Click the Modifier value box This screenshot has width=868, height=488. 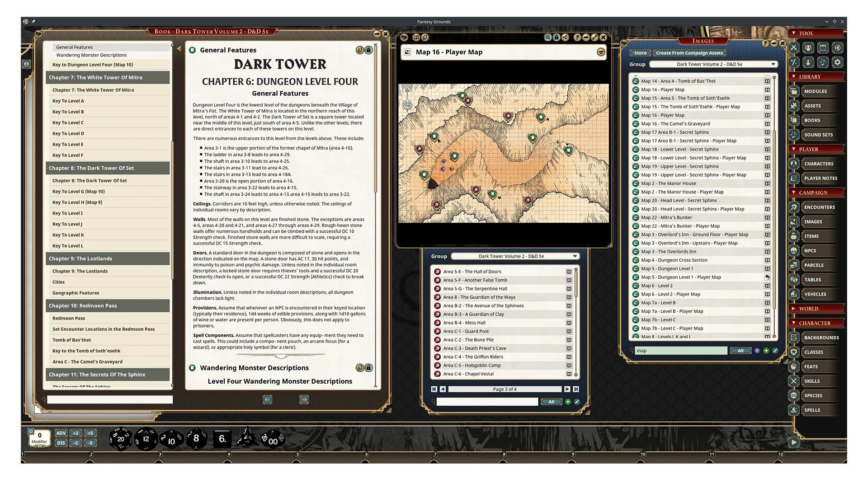click(39, 438)
